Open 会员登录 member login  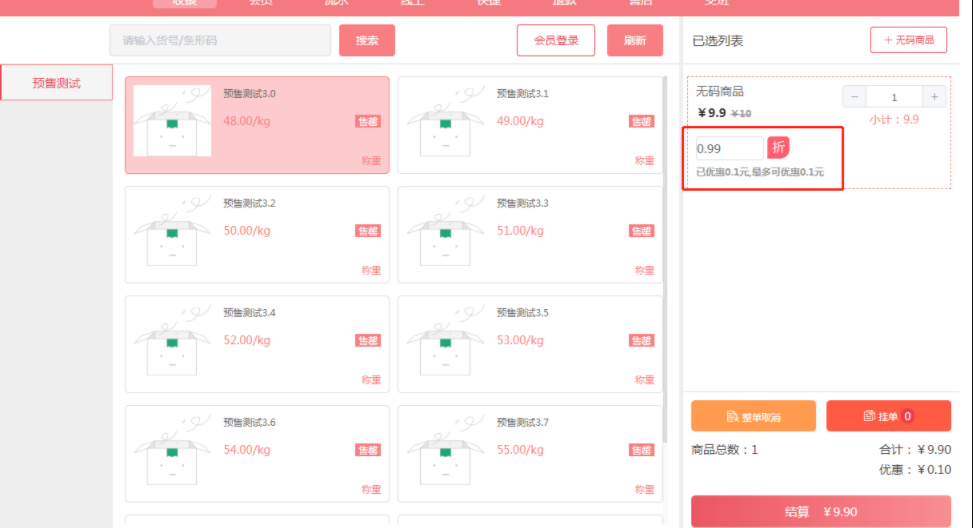(556, 40)
